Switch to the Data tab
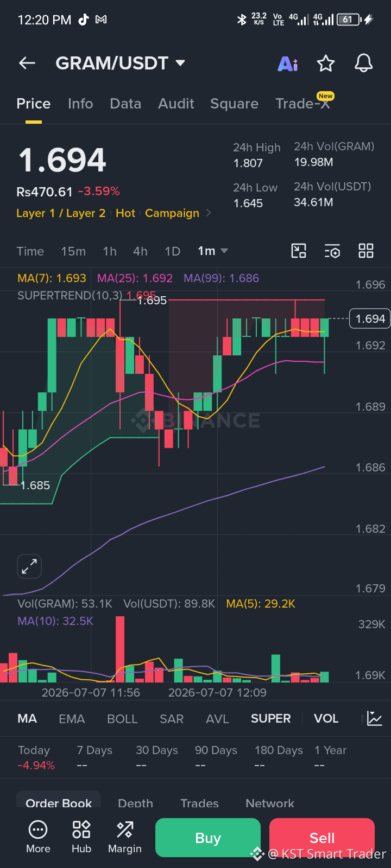The image size is (391, 868). [x=125, y=104]
